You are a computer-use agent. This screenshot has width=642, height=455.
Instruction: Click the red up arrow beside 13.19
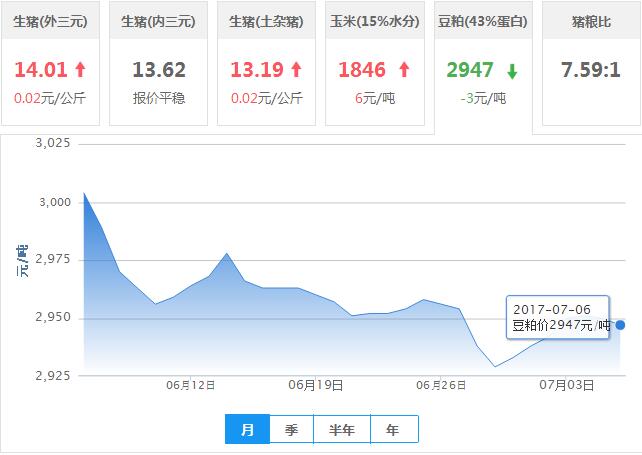point(296,70)
